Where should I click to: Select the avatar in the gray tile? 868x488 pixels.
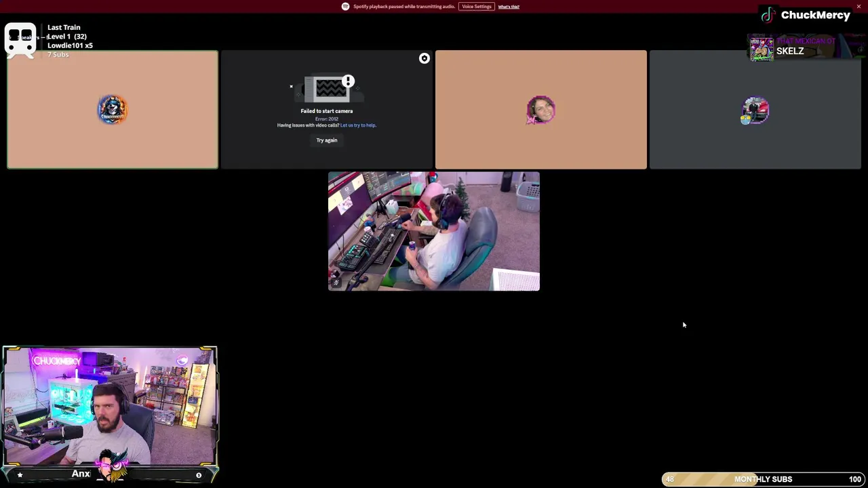755,110
